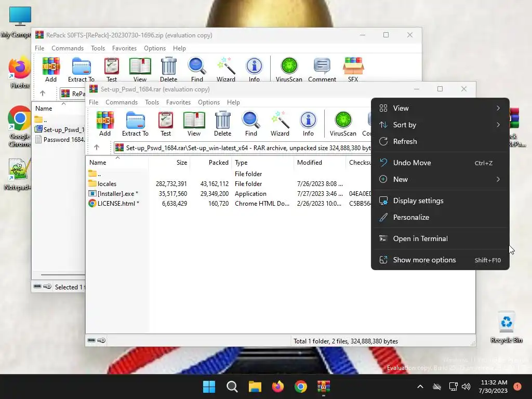This screenshot has height=399, width=532.
Task: Select [Installer].exe file row
Action: [229, 194]
